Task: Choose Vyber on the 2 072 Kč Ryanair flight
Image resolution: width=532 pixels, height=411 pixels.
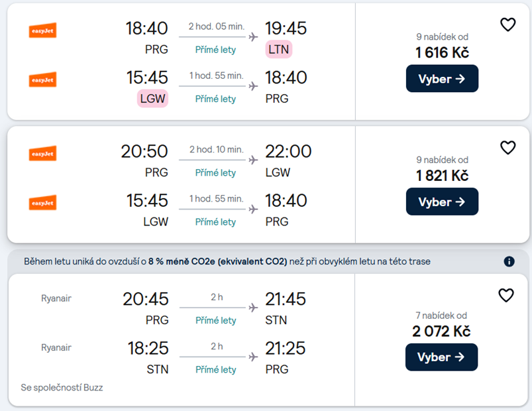Action: click(x=441, y=357)
